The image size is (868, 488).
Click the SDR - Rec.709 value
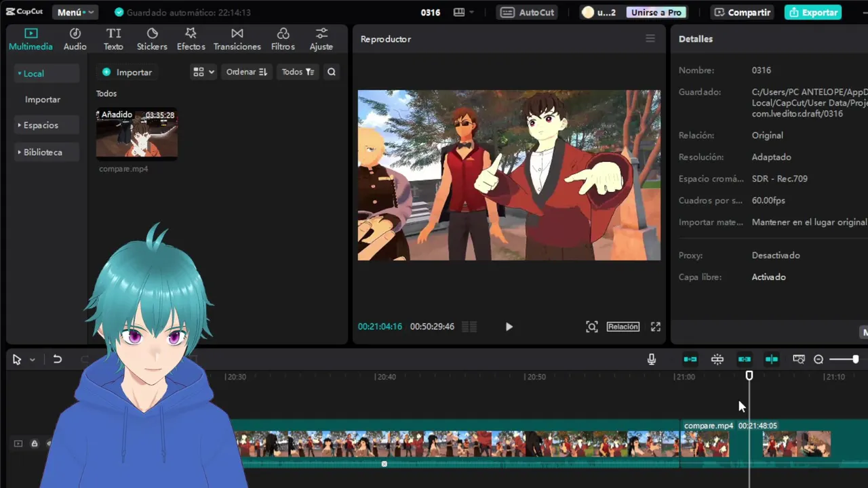pyautogui.click(x=779, y=179)
